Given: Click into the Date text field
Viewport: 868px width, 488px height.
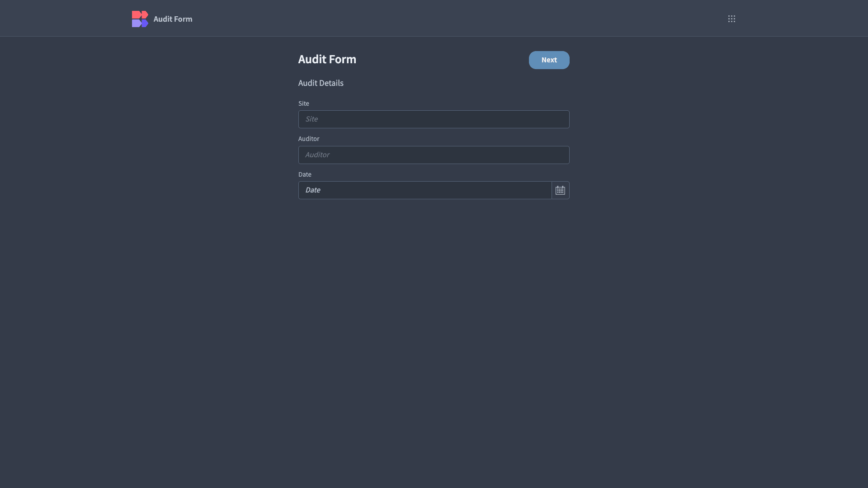Looking at the screenshot, I should point(425,190).
